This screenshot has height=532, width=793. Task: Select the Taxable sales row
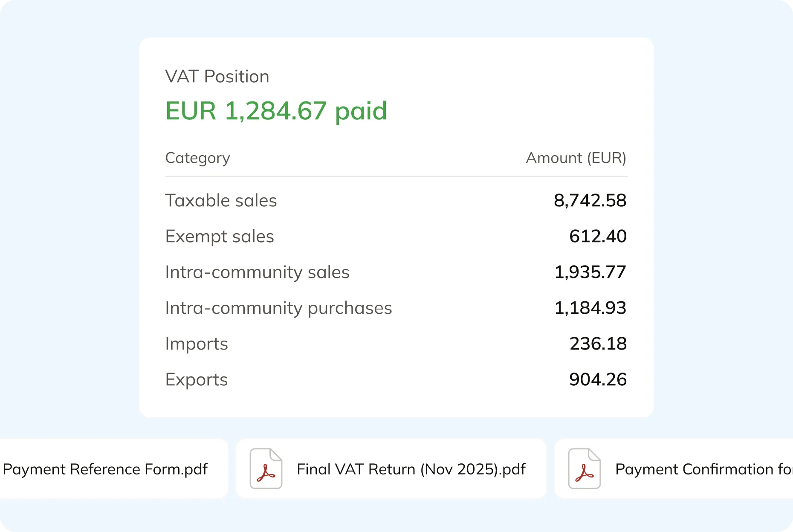click(221, 200)
